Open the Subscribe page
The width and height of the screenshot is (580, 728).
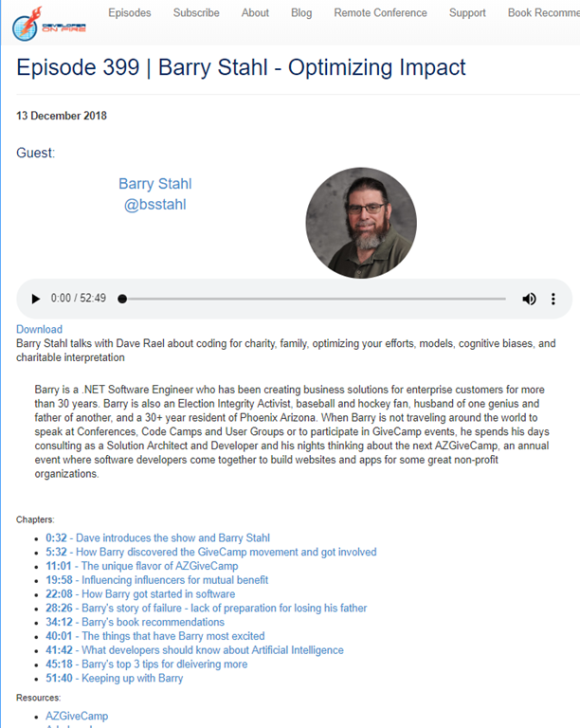(196, 12)
